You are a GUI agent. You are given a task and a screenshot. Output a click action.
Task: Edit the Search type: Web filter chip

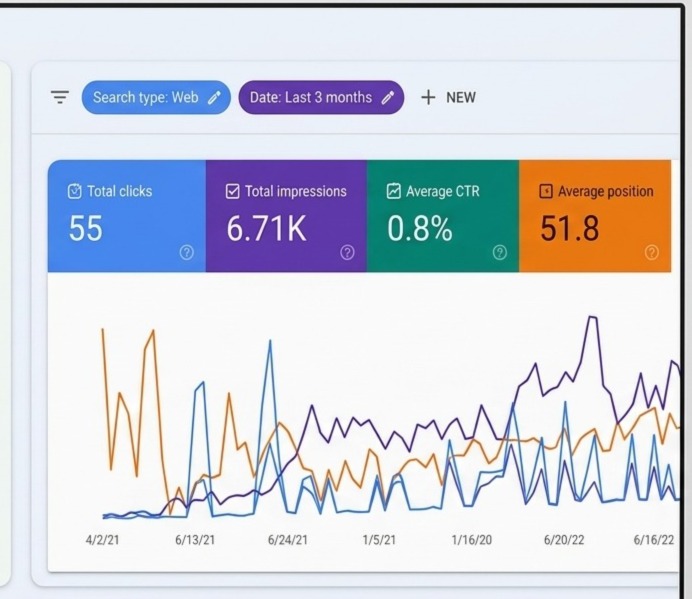click(156, 97)
